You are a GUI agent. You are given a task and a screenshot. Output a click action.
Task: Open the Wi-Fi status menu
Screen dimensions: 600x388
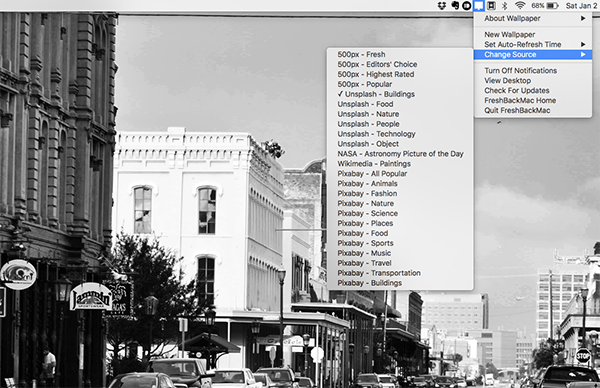coord(520,6)
